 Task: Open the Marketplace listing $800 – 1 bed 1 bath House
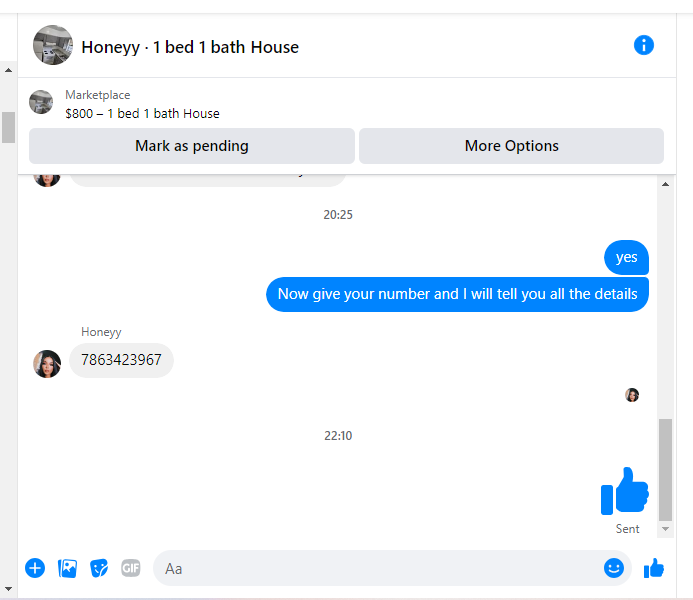pos(142,114)
